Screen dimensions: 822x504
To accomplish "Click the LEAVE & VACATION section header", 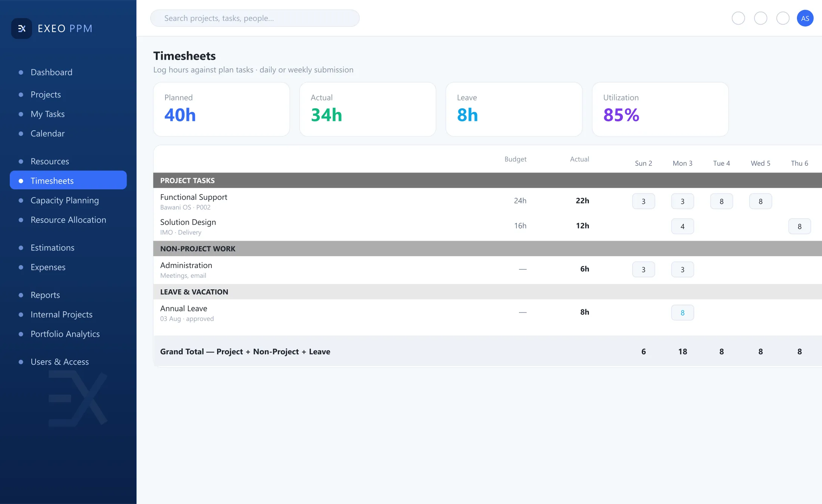I will (x=488, y=292).
